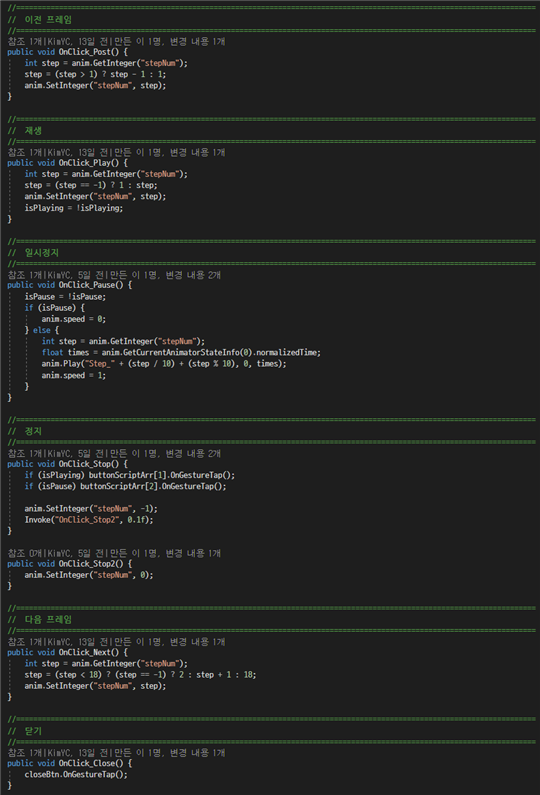Select the OnClick_Pause method declaration

[x=69, y=285]
